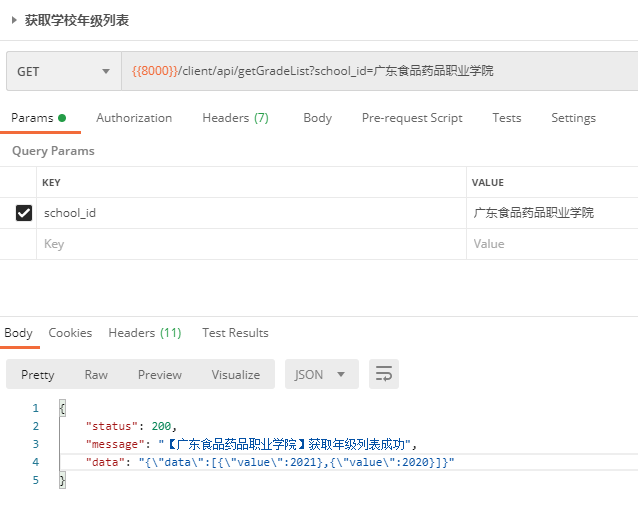Click the empty Value input field

pyautogui.click(x=552, y=244)
